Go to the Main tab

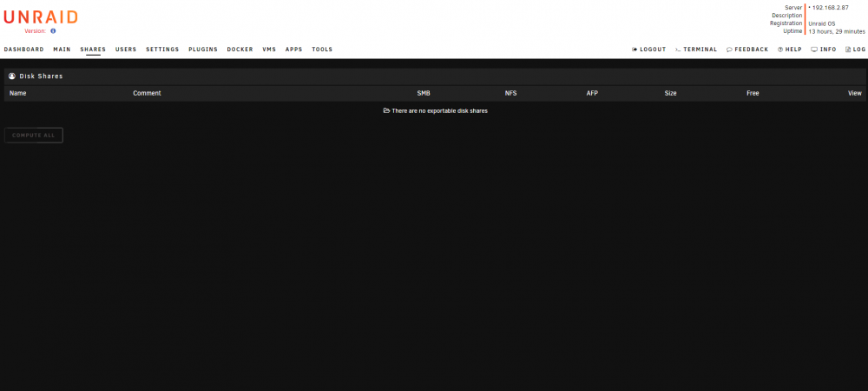(62, 50)
